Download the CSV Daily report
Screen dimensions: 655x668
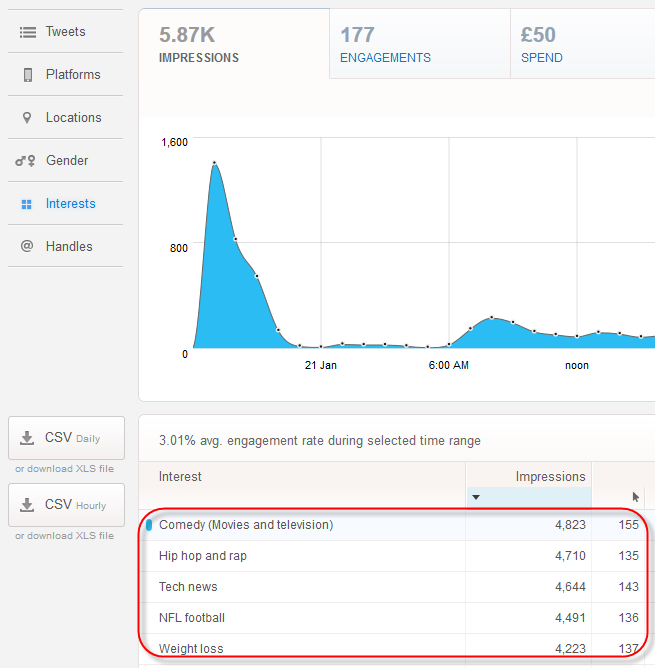click(x=67, y=438)
